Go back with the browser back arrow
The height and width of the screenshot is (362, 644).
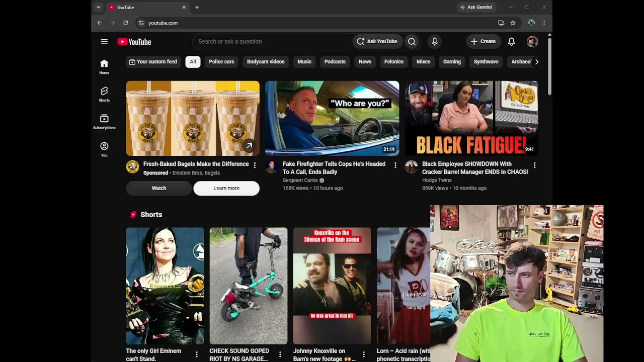pyautogui.click(x=100, y=23)
